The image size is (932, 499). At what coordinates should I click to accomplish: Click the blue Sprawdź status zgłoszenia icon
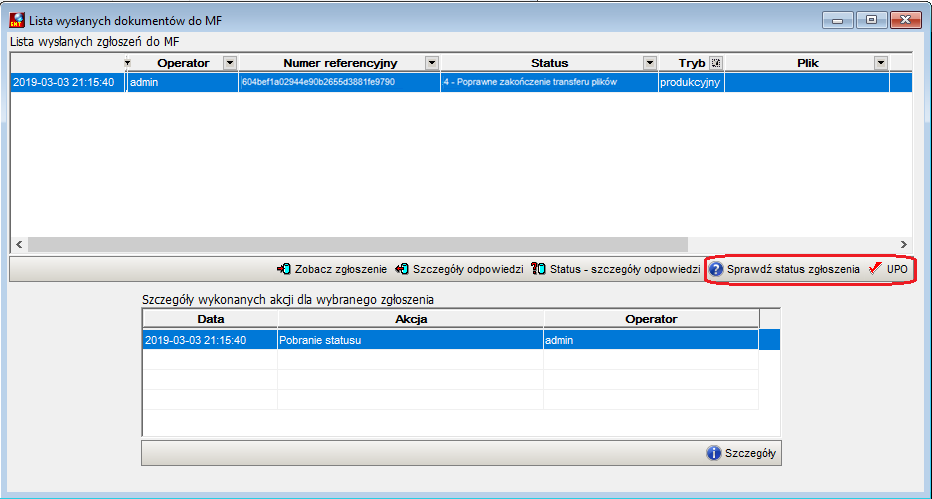click(716, 270)
